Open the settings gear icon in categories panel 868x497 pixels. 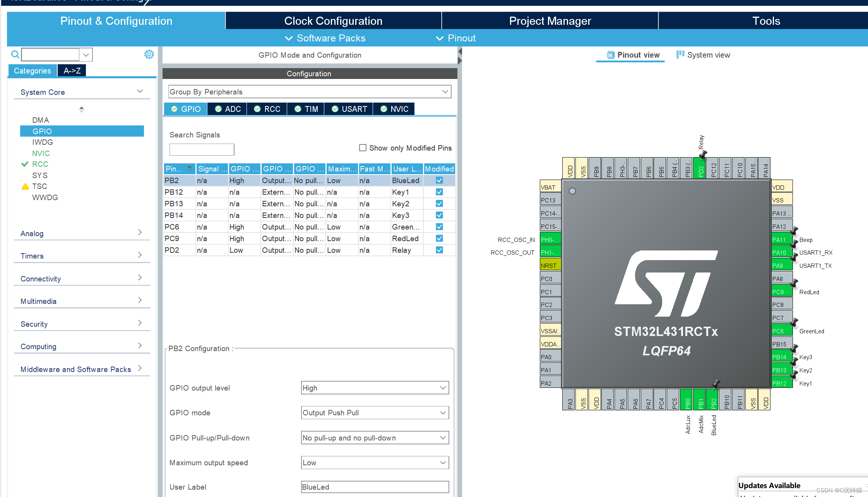tap(149, 54)
